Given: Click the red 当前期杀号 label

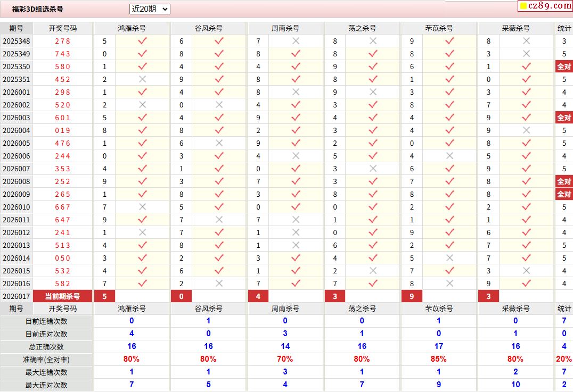Looking at the screenshot, I should (x=62, y=296).
